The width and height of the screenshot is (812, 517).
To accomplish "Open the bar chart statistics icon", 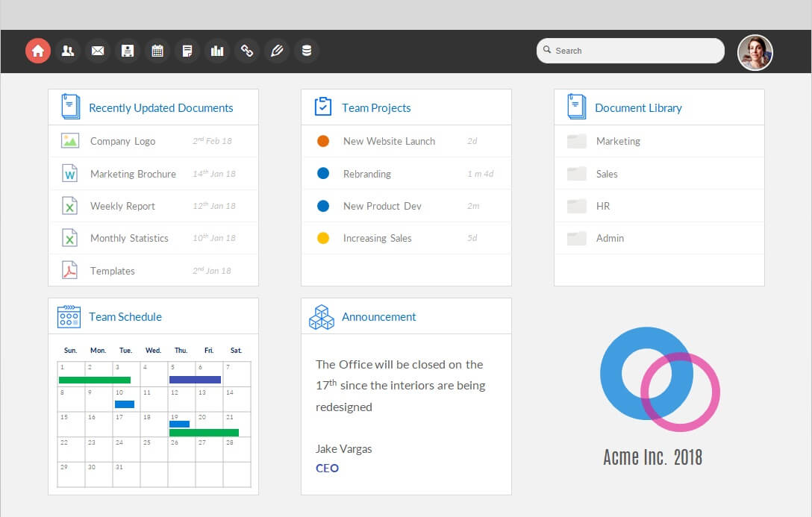I will pyautogui.click(x=217, y=51).
